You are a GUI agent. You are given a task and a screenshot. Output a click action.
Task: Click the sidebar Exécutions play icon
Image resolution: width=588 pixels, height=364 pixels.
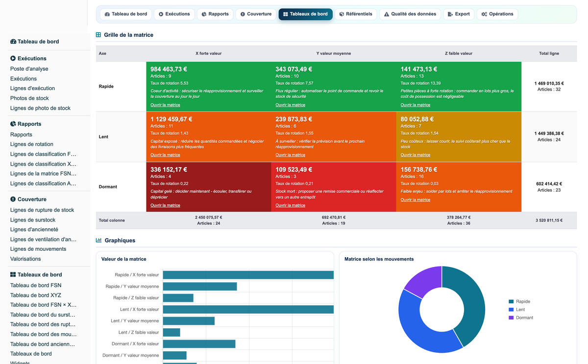tap(13, 58)
